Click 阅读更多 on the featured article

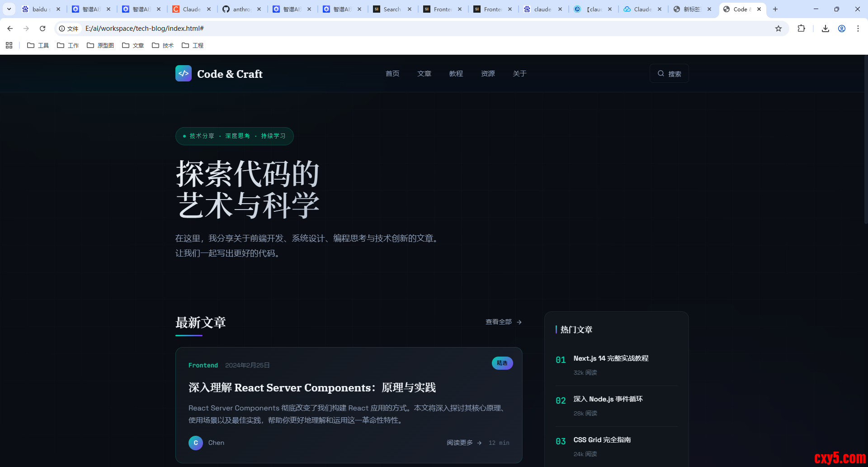[x=464, y=443]
